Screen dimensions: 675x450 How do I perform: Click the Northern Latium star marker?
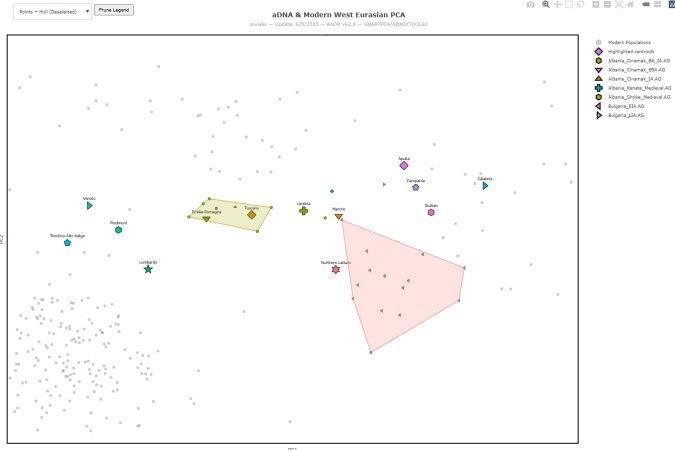[336, 270]
